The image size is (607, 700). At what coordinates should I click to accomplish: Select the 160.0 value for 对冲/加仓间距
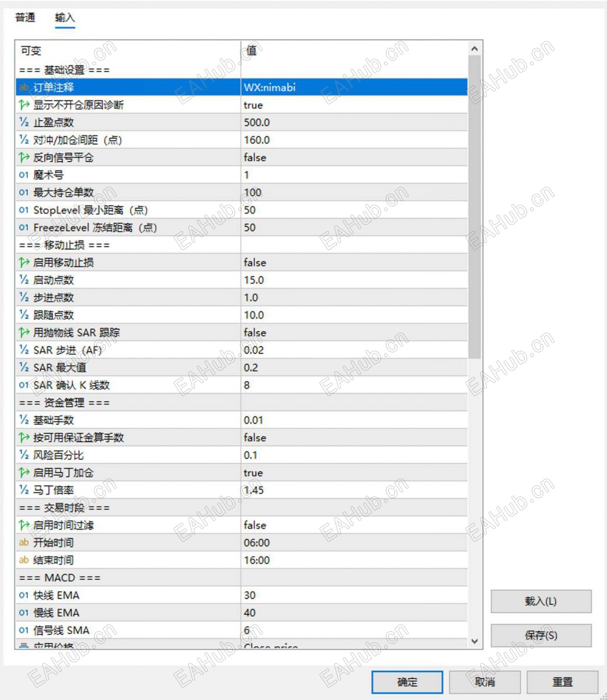pos(354,140)
